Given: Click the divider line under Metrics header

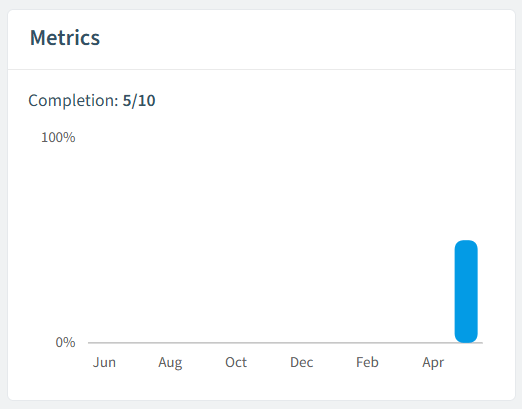Looking at the screenshot, I should coord(261,70).
